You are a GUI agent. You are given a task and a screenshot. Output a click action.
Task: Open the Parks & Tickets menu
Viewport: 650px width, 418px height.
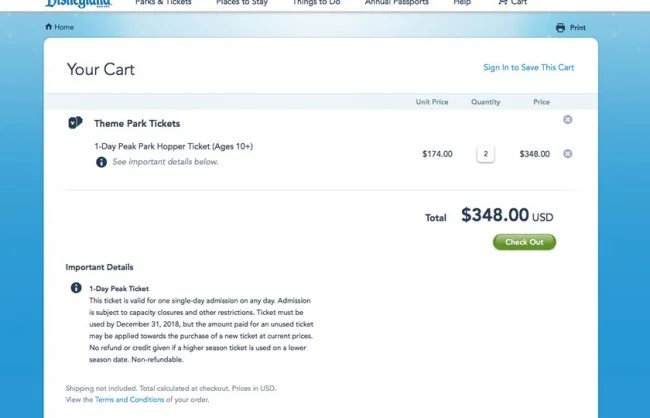(163, 2)
